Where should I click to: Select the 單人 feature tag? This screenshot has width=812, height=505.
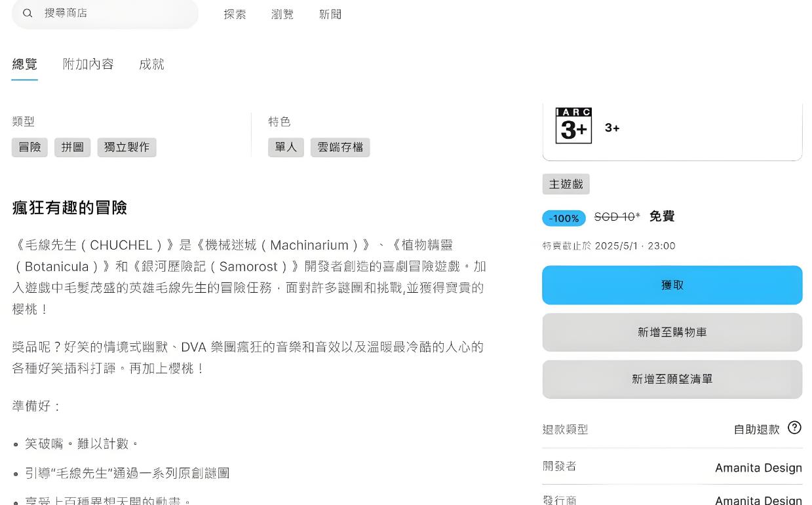(286, 147)
